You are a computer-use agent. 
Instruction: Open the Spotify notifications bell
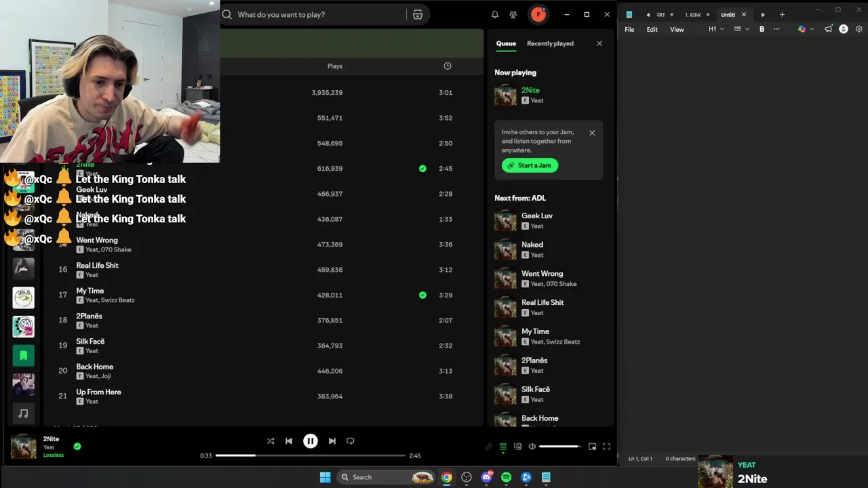[495, 14]
